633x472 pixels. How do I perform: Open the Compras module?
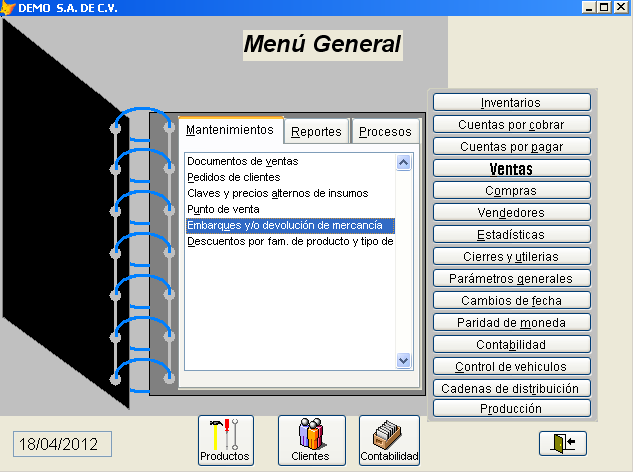(x=512, y=190)
